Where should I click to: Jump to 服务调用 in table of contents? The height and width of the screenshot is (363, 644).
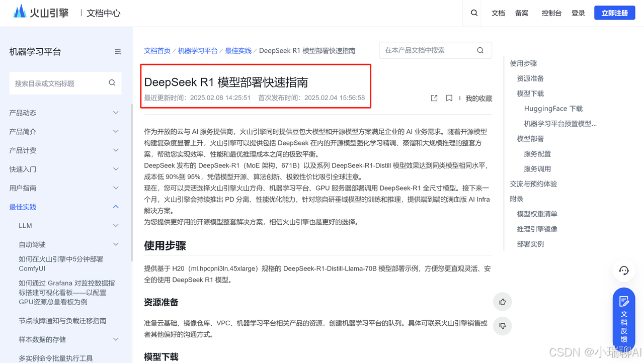coord(537,169)
